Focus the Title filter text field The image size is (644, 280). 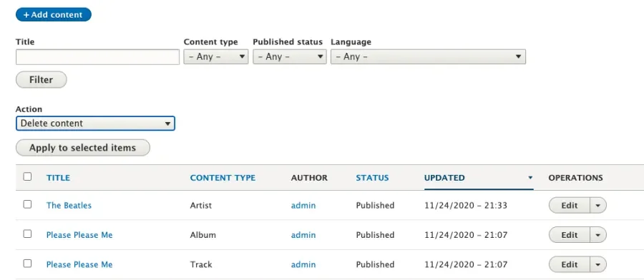pos(97,57)
